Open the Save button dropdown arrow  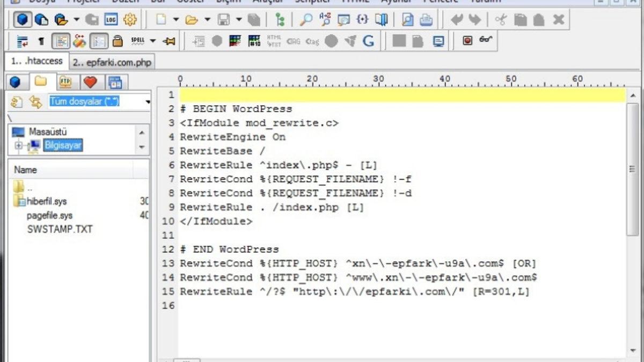238,19
